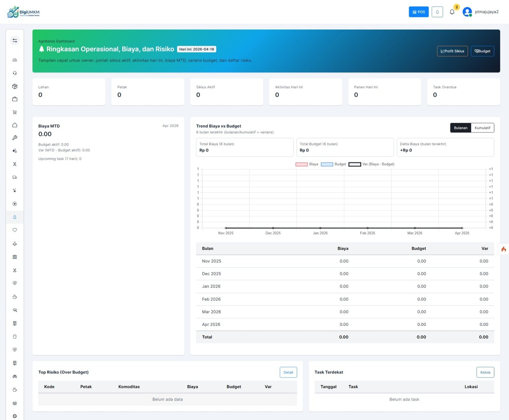Select the Bulanan chart mode

coord(460,128)
